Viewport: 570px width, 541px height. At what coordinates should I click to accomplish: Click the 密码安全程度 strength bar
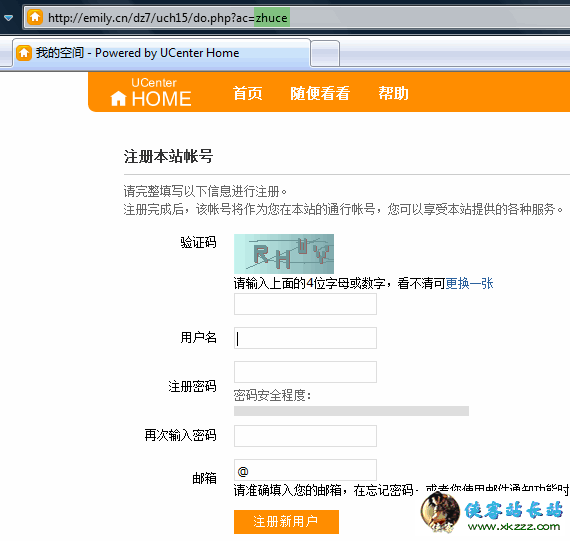(x=351, y=411)
